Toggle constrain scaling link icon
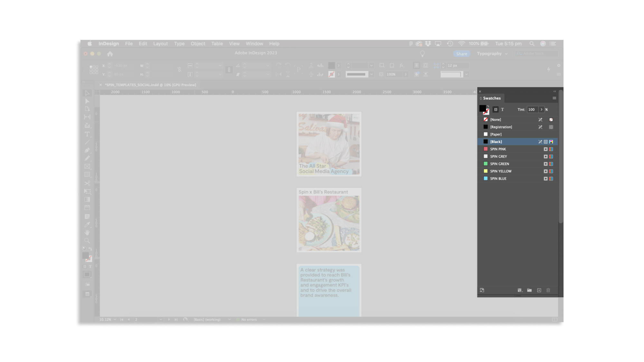 coord(229,70)
